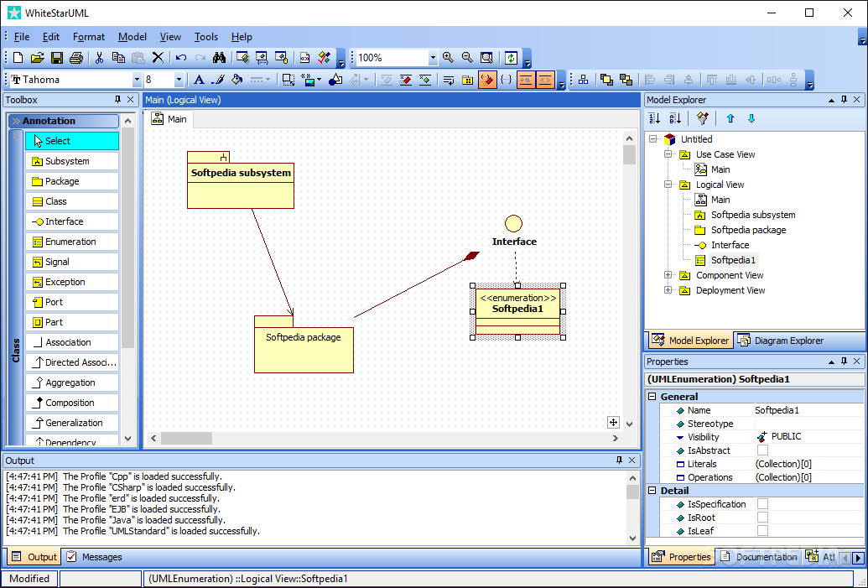Viewport: 868px width, 588px height.
Task: Select the Composition tool in Toolbox
Action: coord(72,403)
